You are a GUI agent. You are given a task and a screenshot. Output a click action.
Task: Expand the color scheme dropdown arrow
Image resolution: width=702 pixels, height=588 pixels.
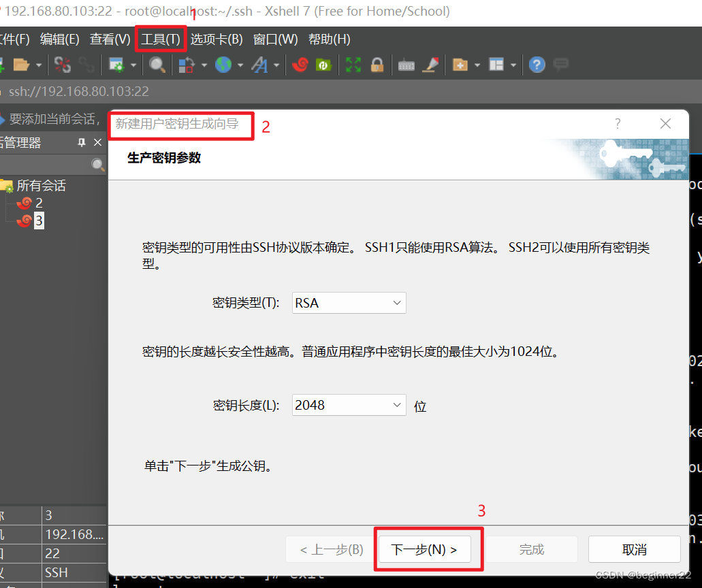pyautogui.click(x=204, y=65)
